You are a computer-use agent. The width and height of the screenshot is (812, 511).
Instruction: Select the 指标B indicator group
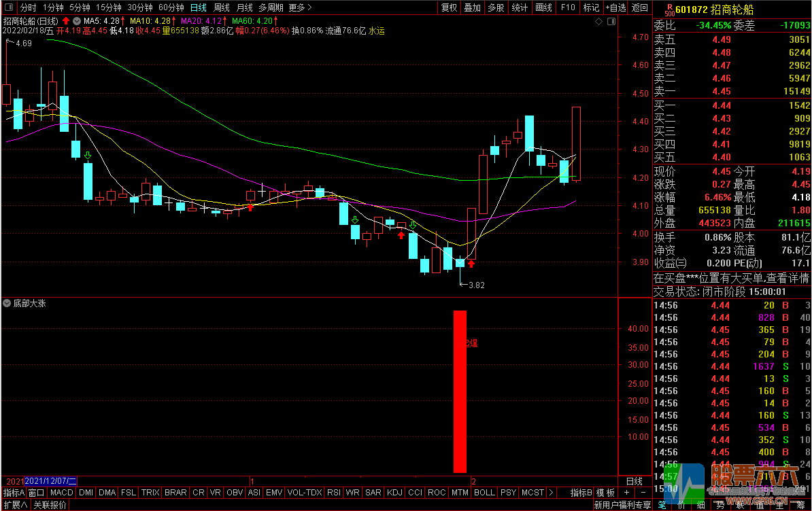click(581, 493)
